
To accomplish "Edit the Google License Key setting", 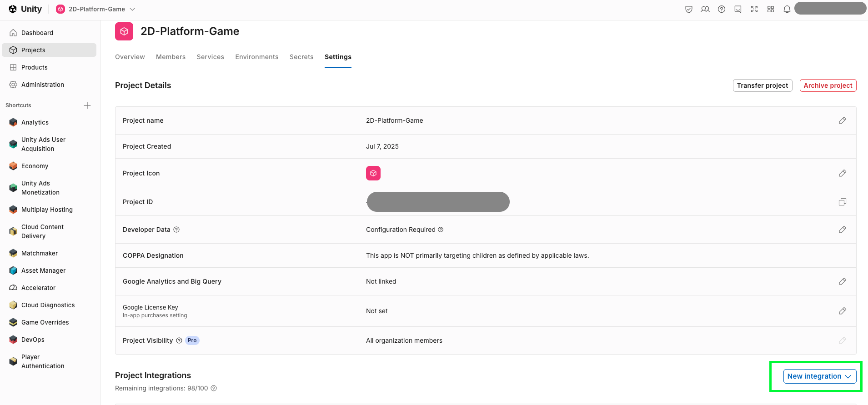I will [x=842, y=311].
